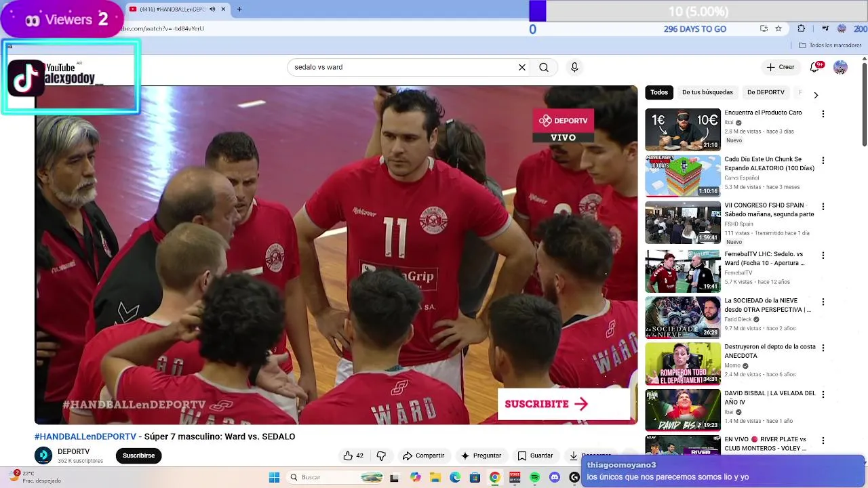
Task: Open 'Destruyeron el depto de la costa' title
Action: coord(770,351)
